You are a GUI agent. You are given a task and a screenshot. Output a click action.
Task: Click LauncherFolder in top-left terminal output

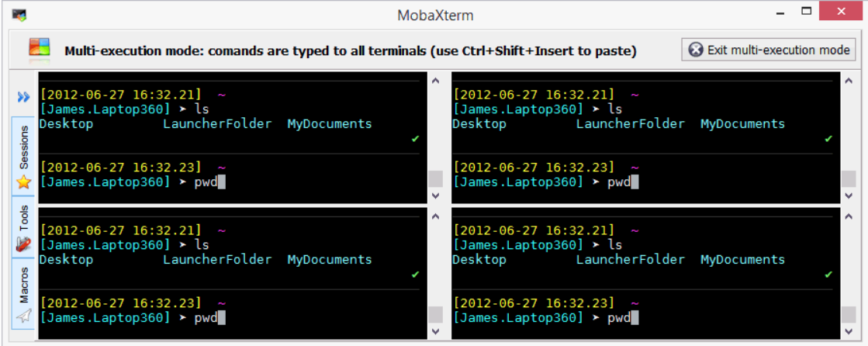pos(217,124)
